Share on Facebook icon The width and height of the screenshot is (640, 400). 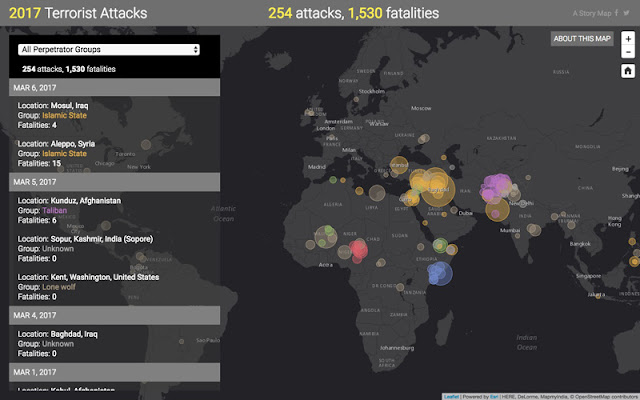616,13
